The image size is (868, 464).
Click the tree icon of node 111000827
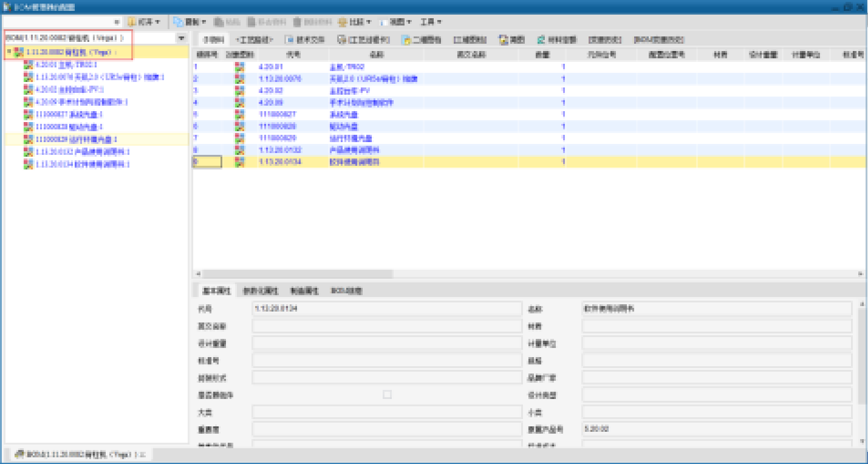(28, 114)
